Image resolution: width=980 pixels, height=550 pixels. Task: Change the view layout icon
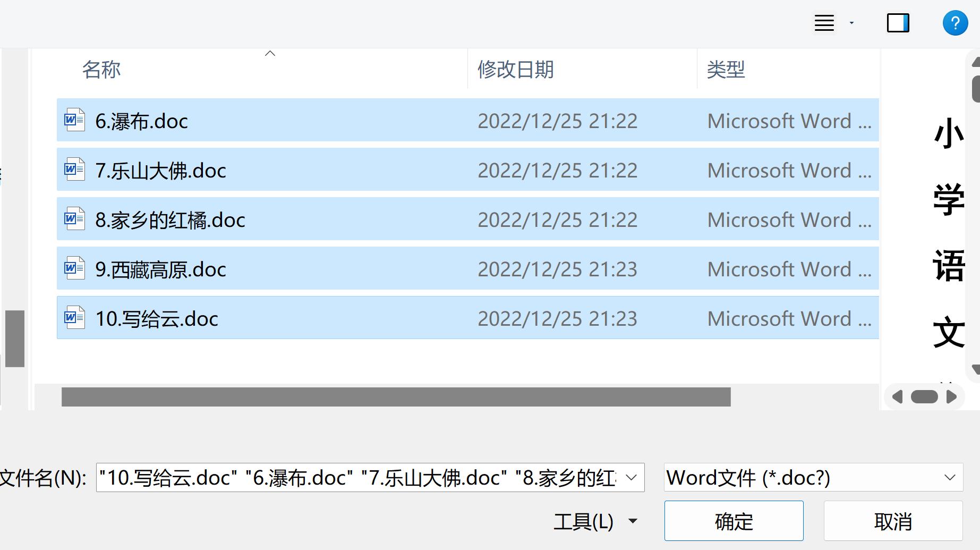[824, 23]
